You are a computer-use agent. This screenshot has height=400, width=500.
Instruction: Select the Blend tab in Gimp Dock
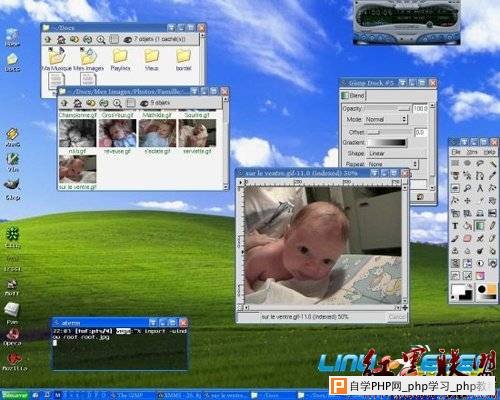353,95
